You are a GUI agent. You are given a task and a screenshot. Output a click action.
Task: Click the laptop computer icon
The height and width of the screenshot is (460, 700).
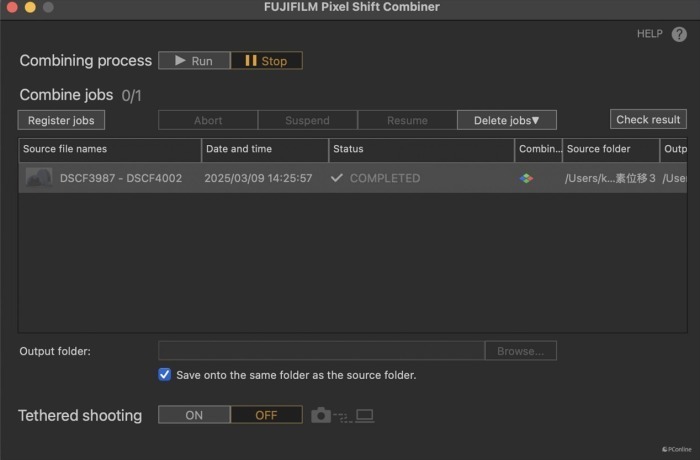tap(365, 416)
